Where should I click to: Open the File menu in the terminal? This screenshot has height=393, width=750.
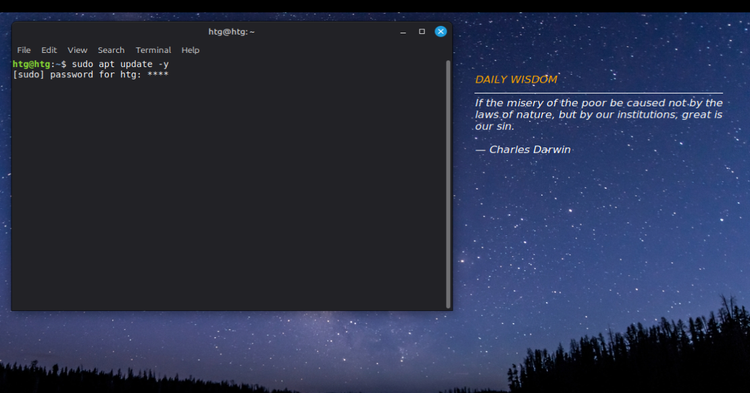[x=24, y=50]
